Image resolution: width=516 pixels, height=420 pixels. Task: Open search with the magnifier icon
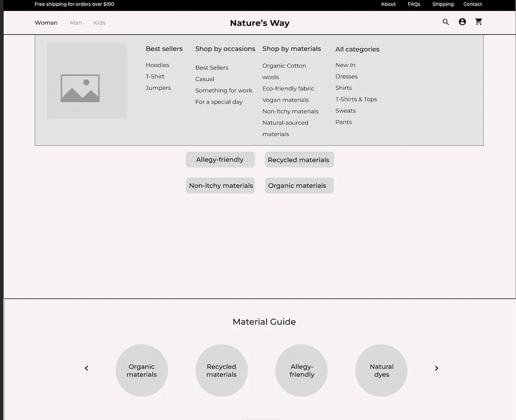tap(446, 22)
